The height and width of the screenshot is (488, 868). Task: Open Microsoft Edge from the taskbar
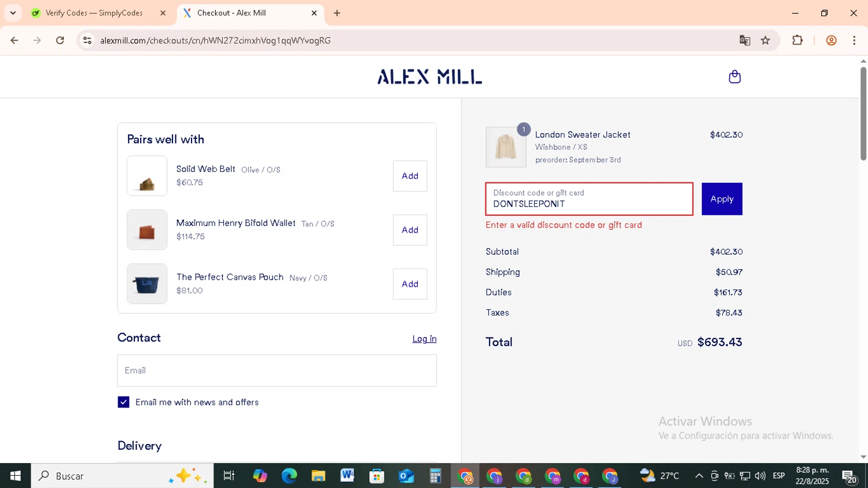pos(289,476)
